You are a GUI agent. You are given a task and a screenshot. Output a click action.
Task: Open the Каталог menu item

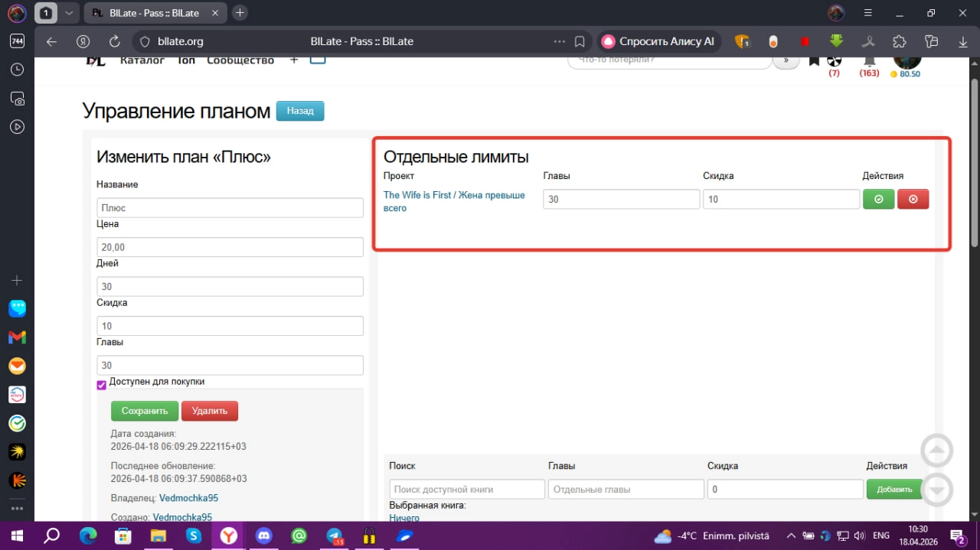tap(142, 60)
